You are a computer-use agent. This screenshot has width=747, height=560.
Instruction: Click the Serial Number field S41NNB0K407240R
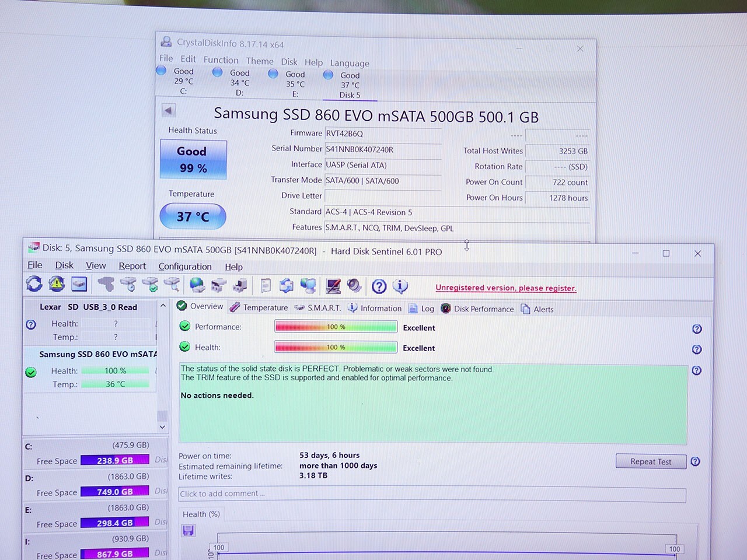tap(383, 149)
